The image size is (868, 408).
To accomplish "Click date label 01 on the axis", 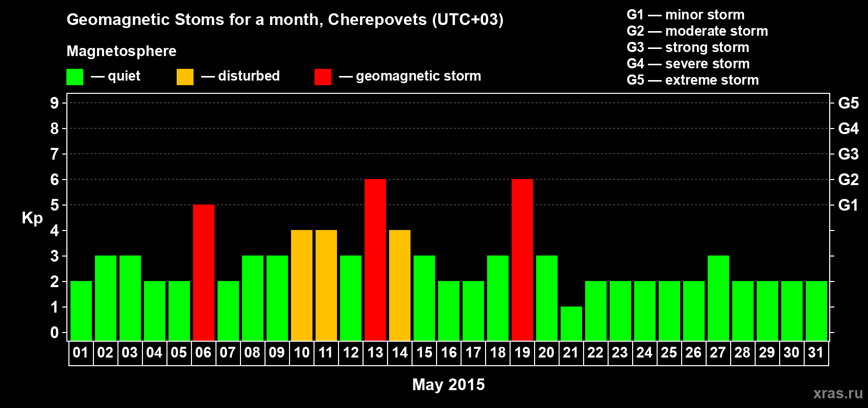I will [x=81, y=353].
